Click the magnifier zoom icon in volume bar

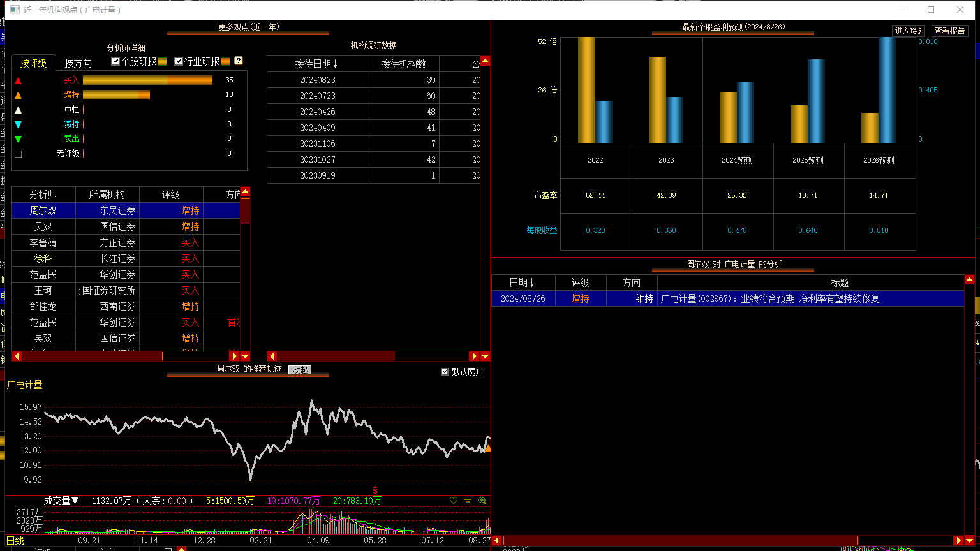(482, 501)
